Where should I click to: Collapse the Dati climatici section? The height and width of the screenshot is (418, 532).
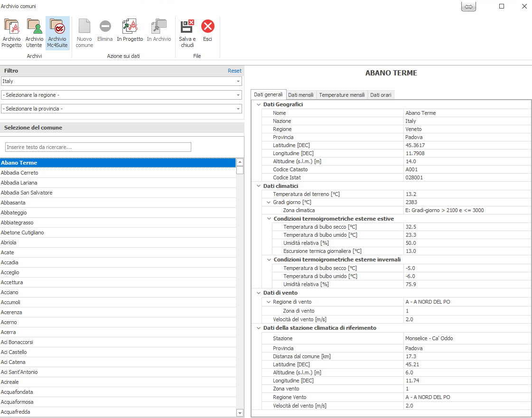click(258, 186)
